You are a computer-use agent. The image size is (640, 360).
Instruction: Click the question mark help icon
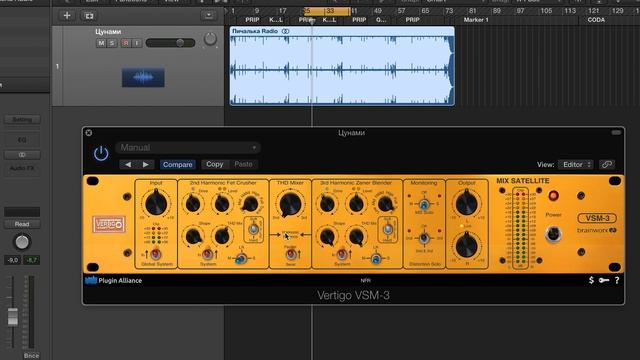(617, 280)
